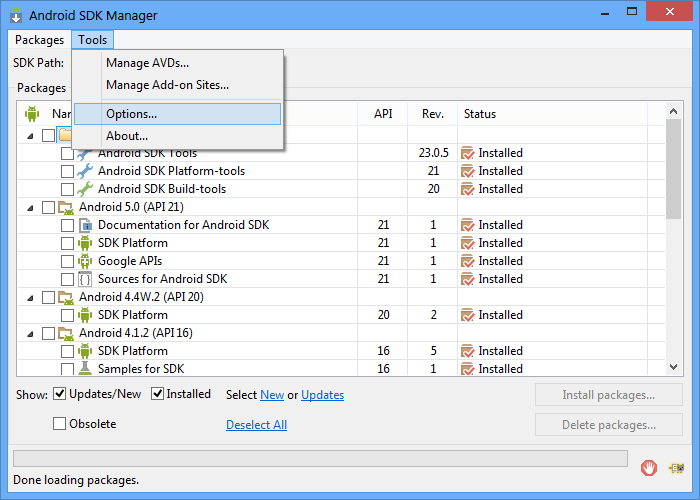Check the Android SDK Build-tools checkbox
Viewport: 700px width, 500px height.
point(67,189)
